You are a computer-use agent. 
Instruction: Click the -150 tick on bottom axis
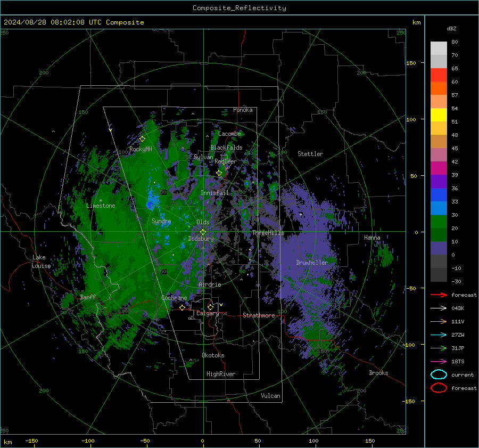[31, 441]
